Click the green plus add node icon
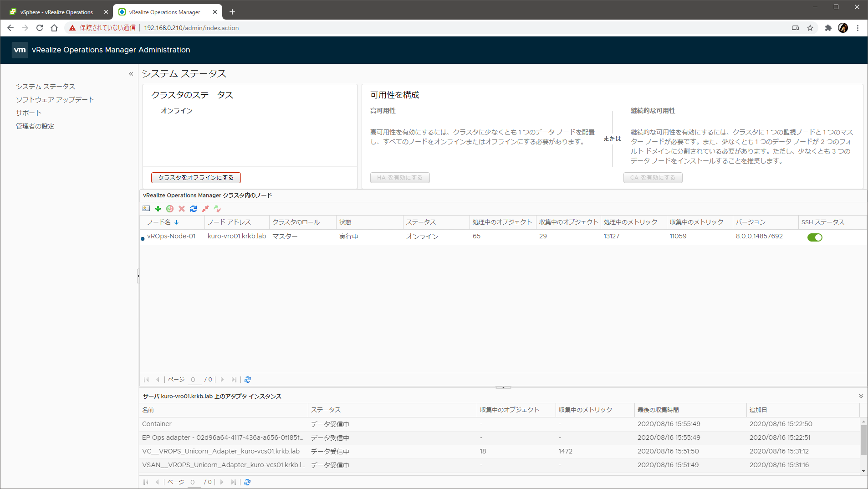Image resolution: width=868 pixels, height=489 pixels. (x=158, y=209)
